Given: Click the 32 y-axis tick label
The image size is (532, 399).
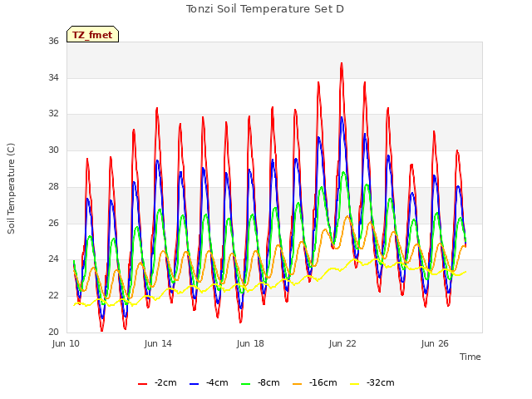Looking at the screenshot, I should coord(53,113).
